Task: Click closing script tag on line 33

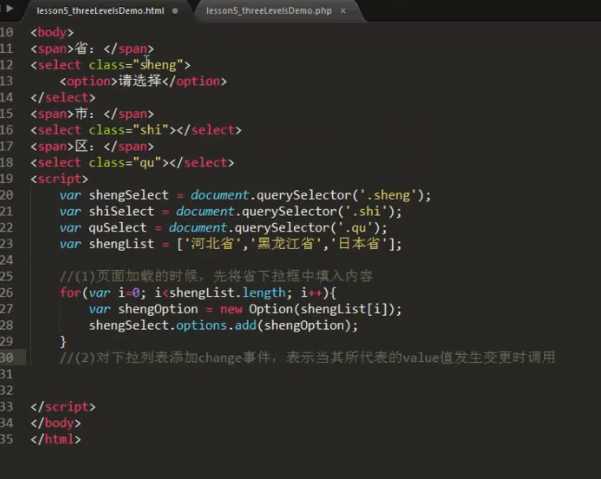Action: [63, 407]
